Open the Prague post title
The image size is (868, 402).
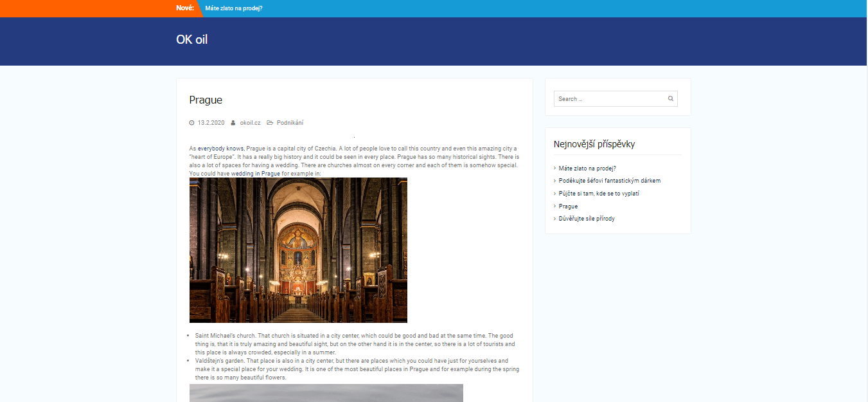click(206, 100)
